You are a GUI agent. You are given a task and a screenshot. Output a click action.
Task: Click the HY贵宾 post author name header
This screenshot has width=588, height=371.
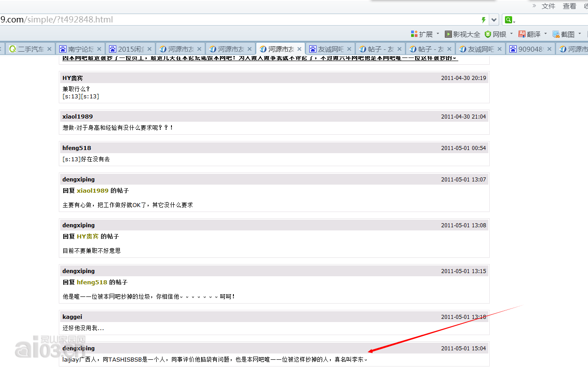point(73,78)
